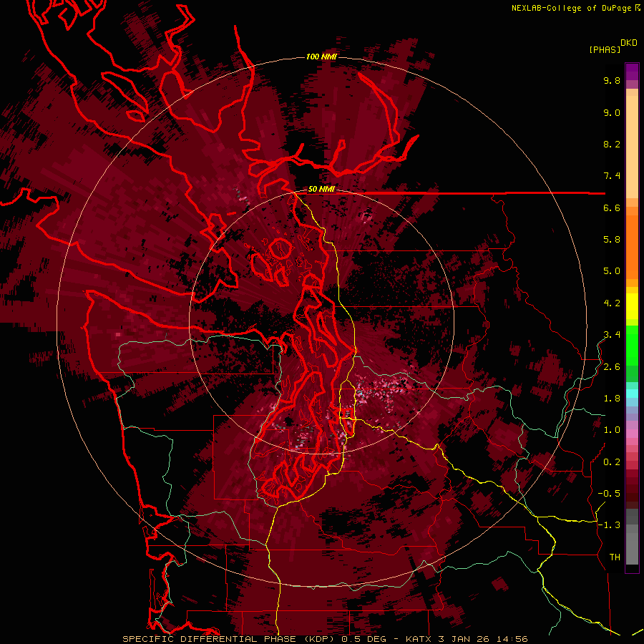The height and width of the screenshot is (644, 644).
Task: Click the 50 NMI range ring label
Action: (321, 190)
